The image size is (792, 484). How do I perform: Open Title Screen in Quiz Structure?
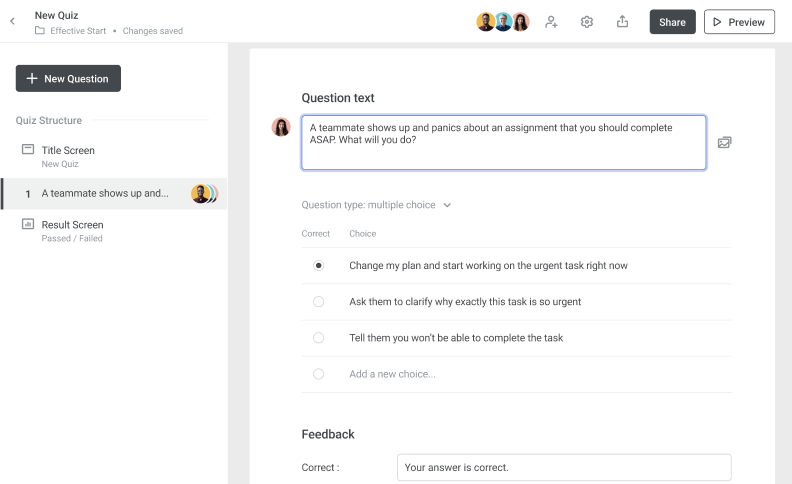click(68, 151)
